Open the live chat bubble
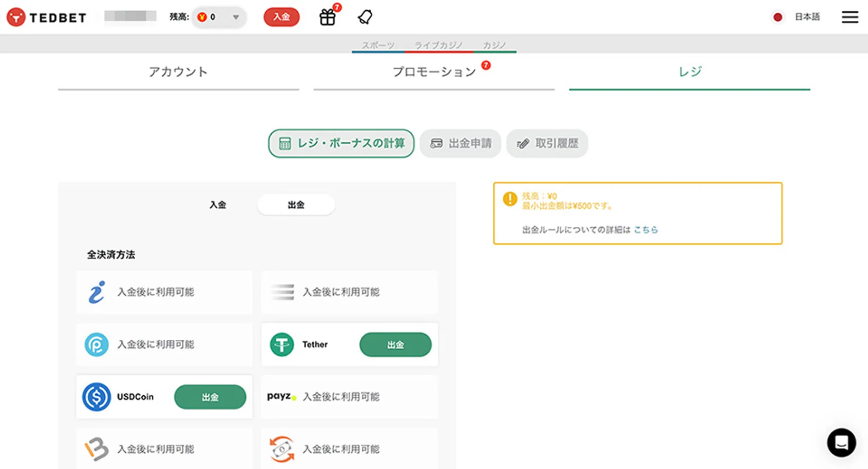868x469 pixels. [841, 442]
